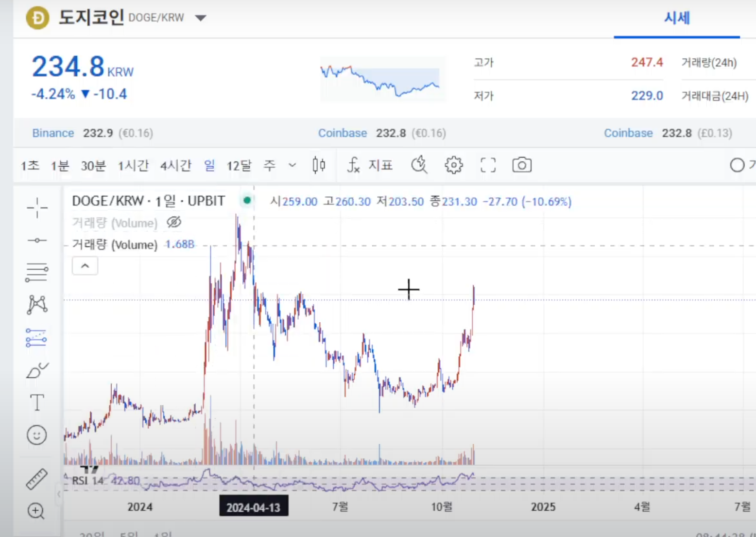This screenshot has height=537, width=756.
Task: Open chart settings gear
Action: [x=454, y=165]
